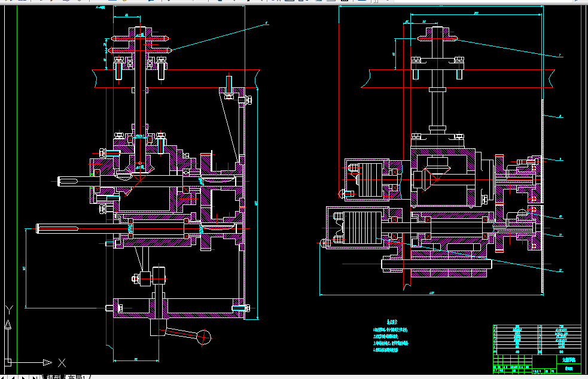
Task: Switch to the 模型 (Model) tab
Action: pyautogui.click(x=53, y=377)
